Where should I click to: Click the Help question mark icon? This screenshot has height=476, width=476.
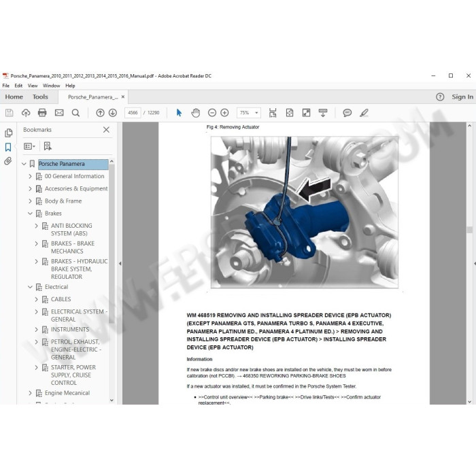click(440, 97)
